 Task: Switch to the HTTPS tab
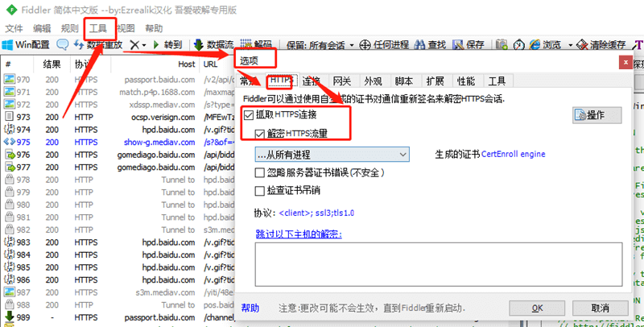coord(280,81)
